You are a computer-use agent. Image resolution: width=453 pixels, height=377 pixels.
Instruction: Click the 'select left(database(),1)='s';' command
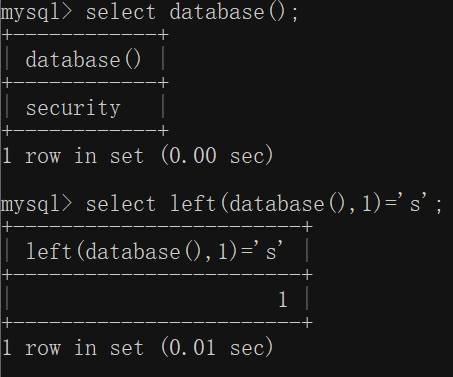(264, 204)
